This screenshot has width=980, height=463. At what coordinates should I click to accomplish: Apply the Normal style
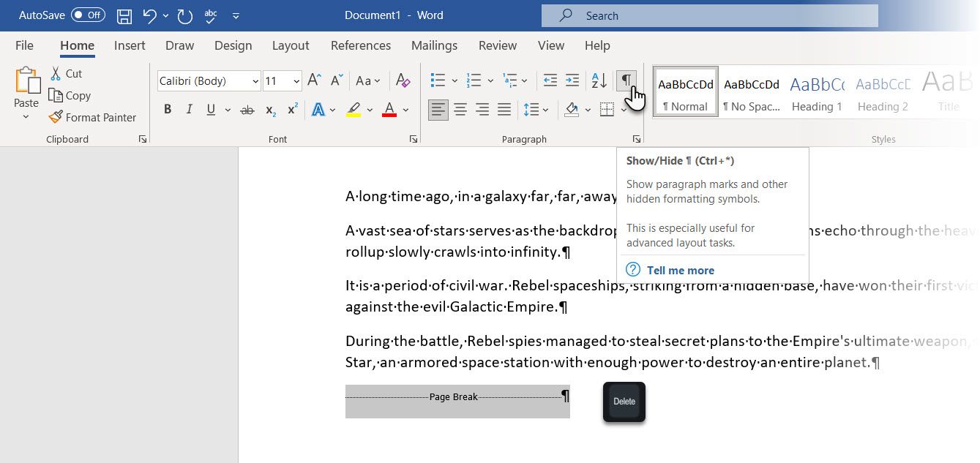686,92
